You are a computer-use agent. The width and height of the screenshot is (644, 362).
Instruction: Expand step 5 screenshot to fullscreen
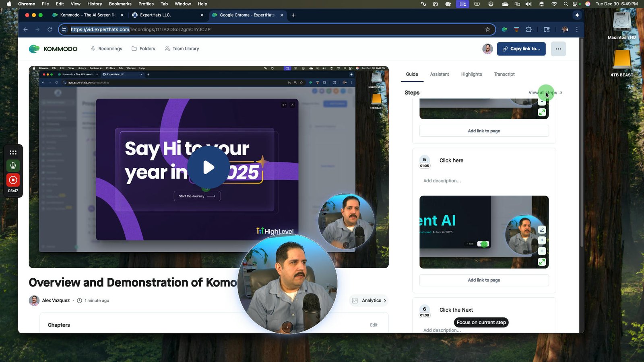[x=542, y=262]
